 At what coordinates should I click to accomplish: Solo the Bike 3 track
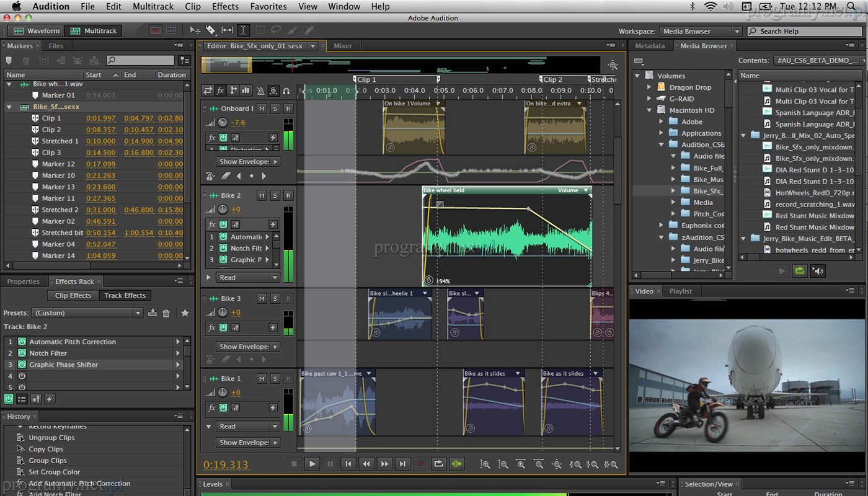tap(275, 298)
